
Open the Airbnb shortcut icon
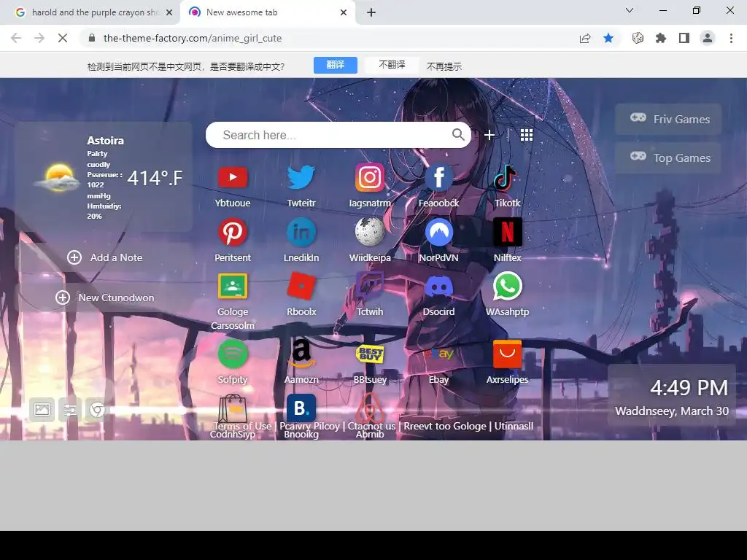coord(370,408)
